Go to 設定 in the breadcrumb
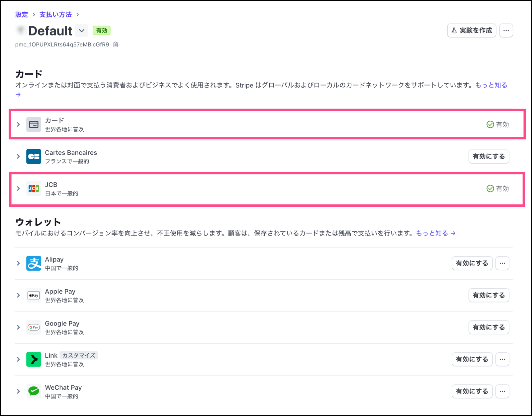 click(22, 15)
